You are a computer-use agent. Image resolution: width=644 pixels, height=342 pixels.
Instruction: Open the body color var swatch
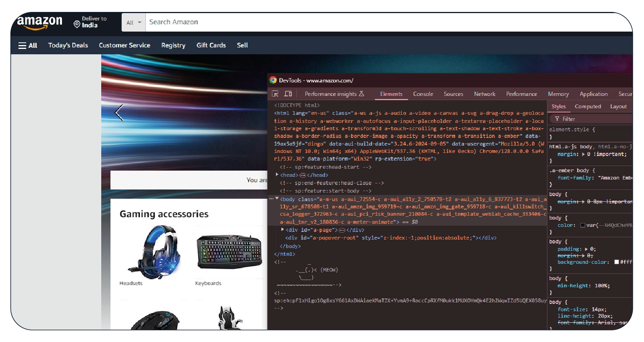coord(582,225)
